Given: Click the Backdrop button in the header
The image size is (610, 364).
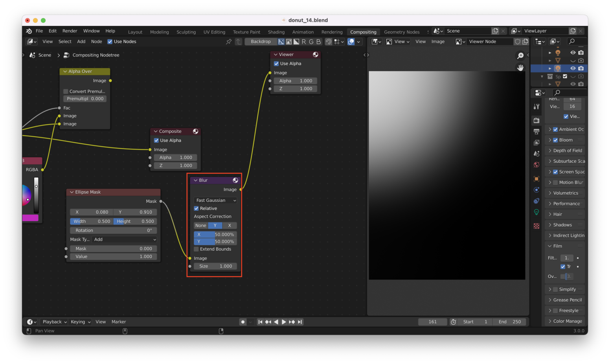Looking at the screenshot, I should [261, 41].
